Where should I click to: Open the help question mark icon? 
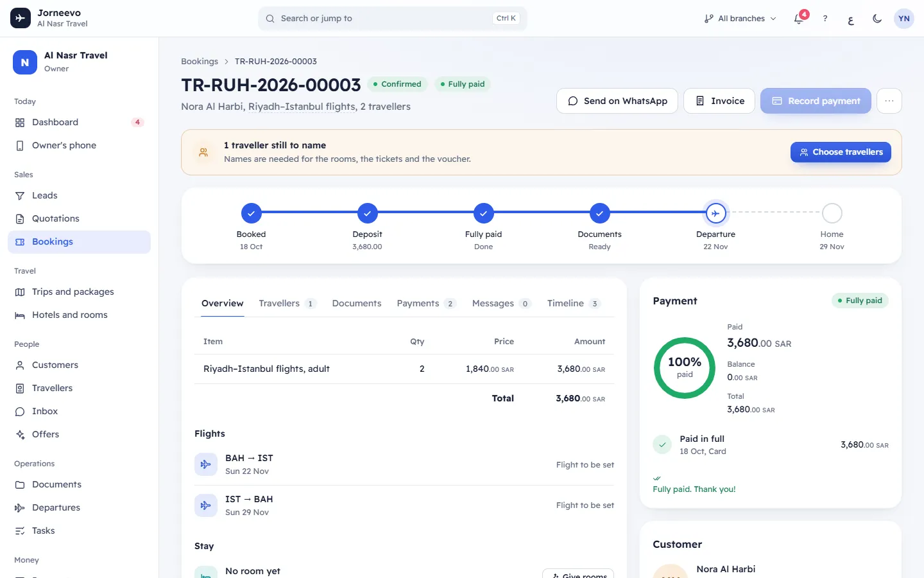(x=825, y=19)
